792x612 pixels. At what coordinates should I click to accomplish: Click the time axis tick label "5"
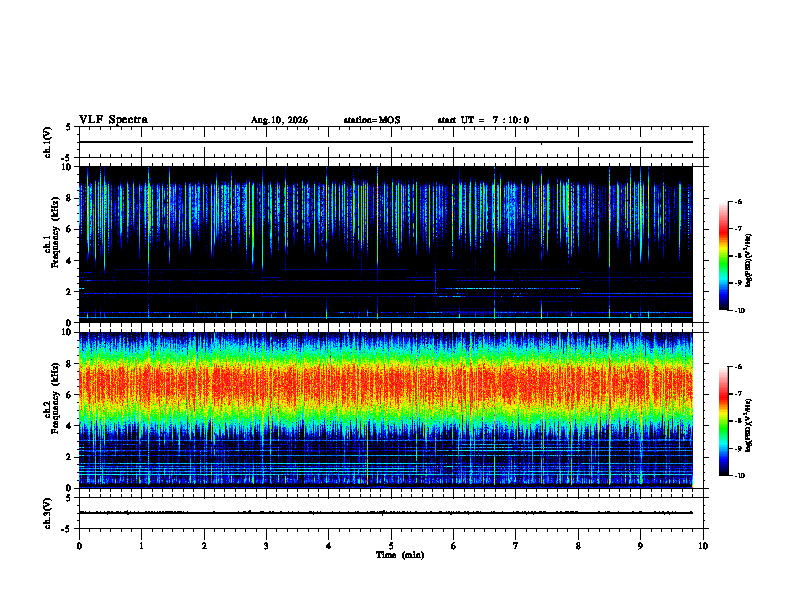coord(391,546)
